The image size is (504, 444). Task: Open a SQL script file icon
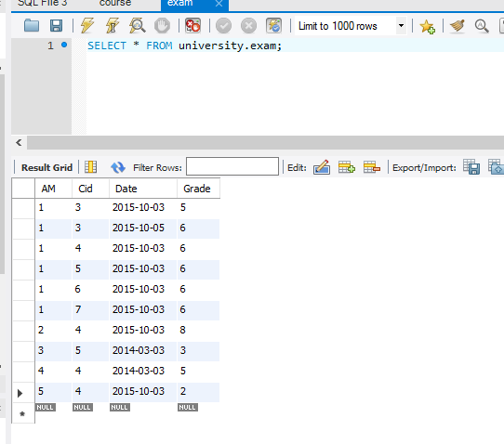pos(32,26)
